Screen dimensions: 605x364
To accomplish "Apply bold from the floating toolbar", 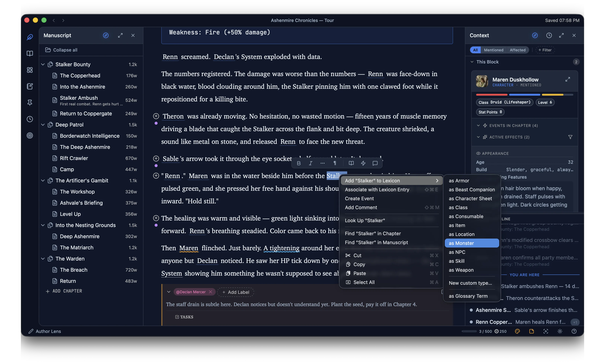I will tap(298, 163).
